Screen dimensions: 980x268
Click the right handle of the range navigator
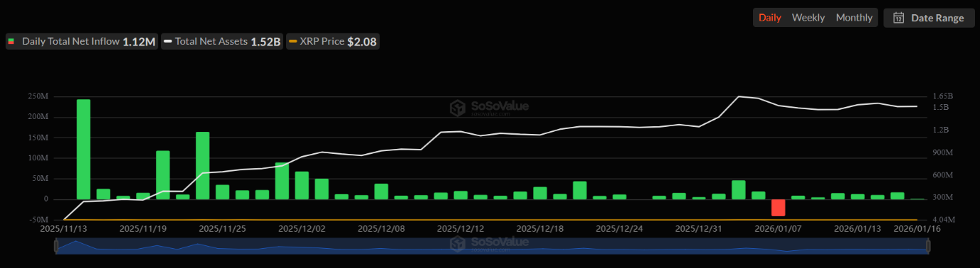click(x=928, y=246)
